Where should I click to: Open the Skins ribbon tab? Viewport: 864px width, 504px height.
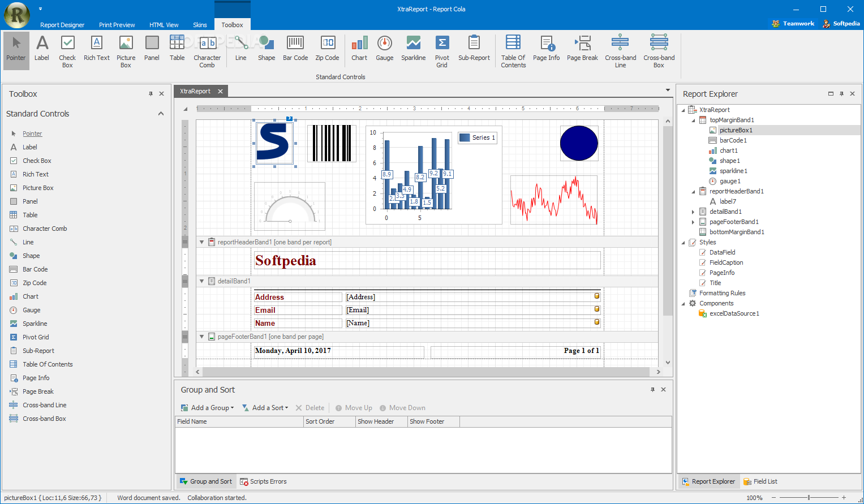click(200, 25)
